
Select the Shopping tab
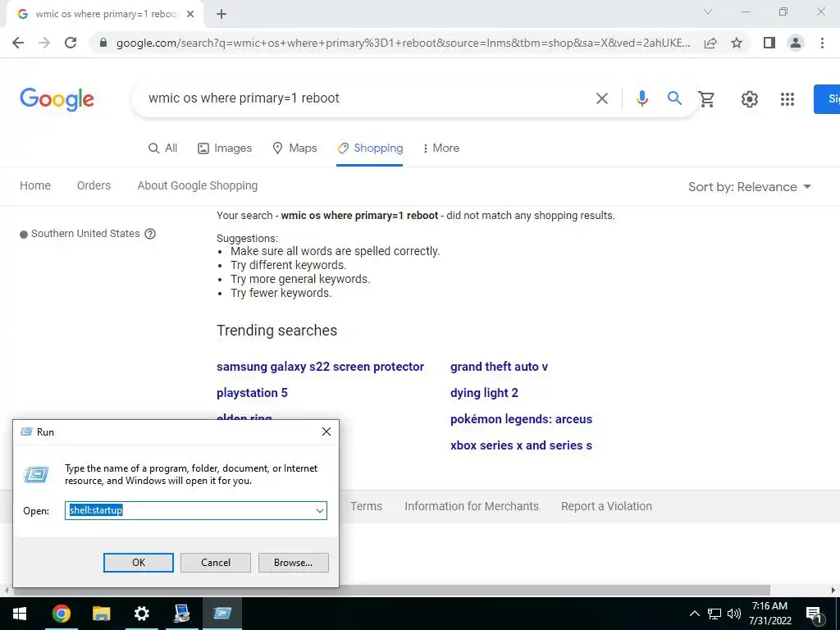(x=370, y=148)
